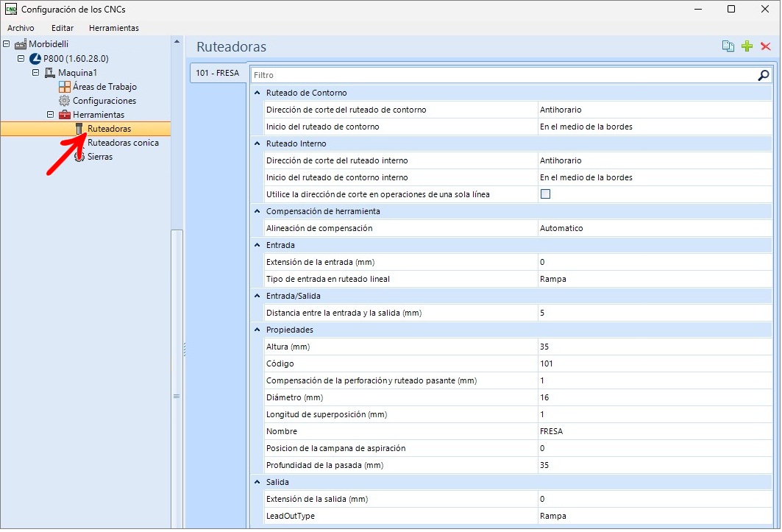Viewport: 782px width, 532px height.
Task: Click the application icon in title bar
Action: click(x=10, y=9)
